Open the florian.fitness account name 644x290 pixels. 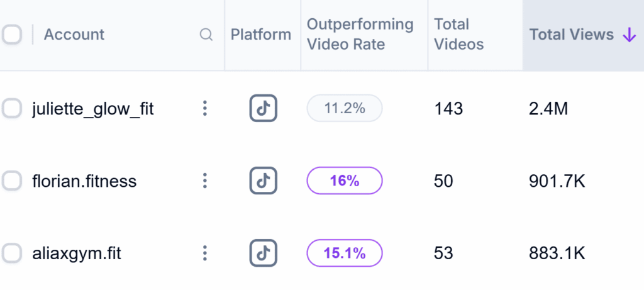coord(84,181)
